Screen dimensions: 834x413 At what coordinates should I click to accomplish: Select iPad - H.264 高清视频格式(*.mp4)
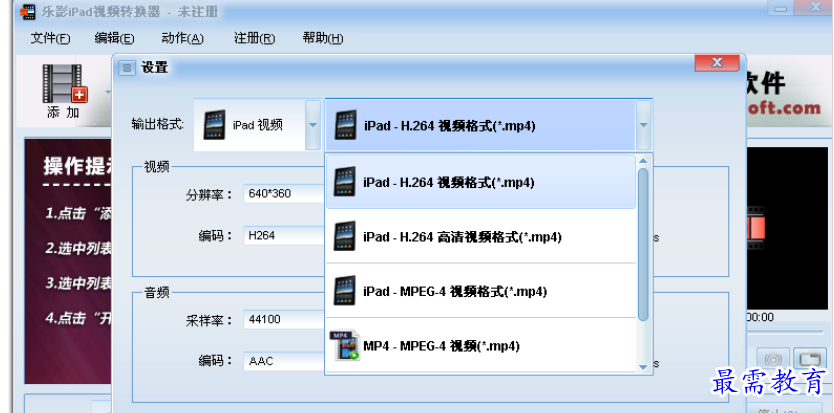[481, 237]
